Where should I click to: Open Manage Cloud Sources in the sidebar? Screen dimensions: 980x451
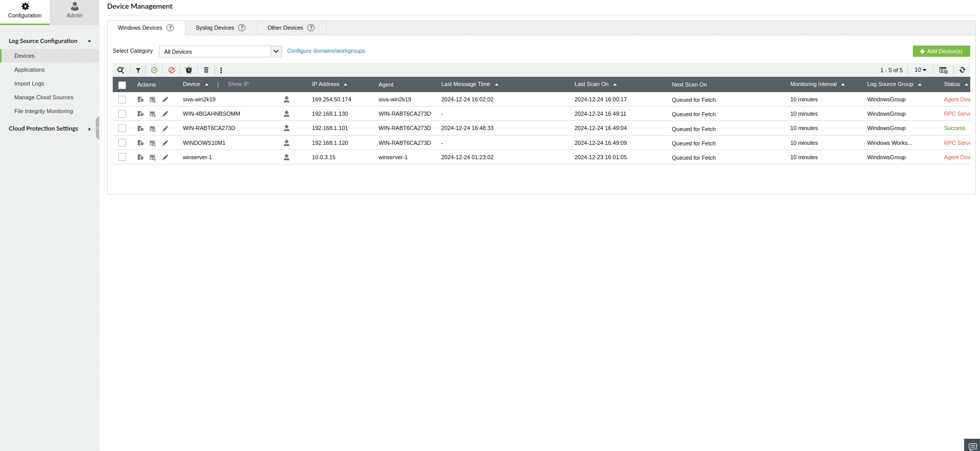tap(44, 97)
